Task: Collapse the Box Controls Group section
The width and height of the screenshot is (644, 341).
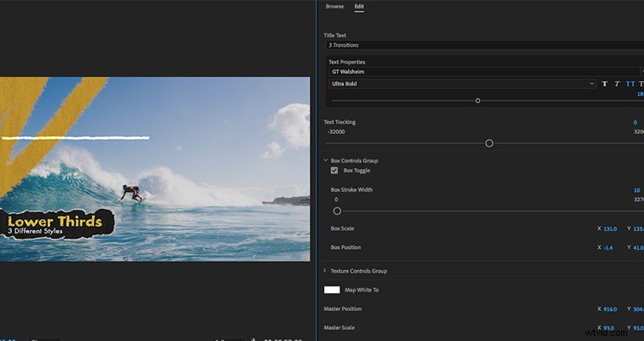Action: 325,160
